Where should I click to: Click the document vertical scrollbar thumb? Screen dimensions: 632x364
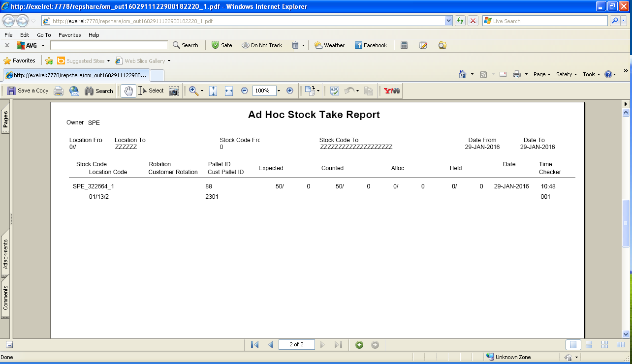pyautogui.click(x=626, y=224)
